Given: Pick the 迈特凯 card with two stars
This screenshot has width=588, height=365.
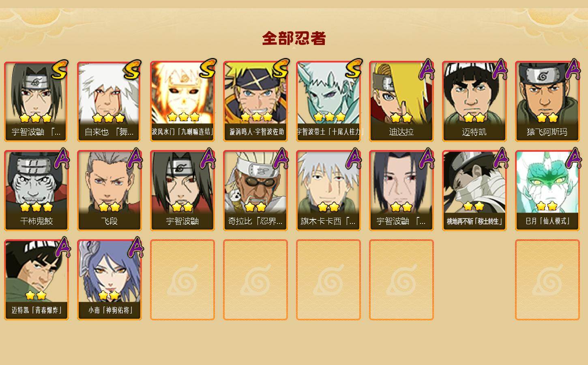Looking at the screenshot, I should tap(474, 101).
